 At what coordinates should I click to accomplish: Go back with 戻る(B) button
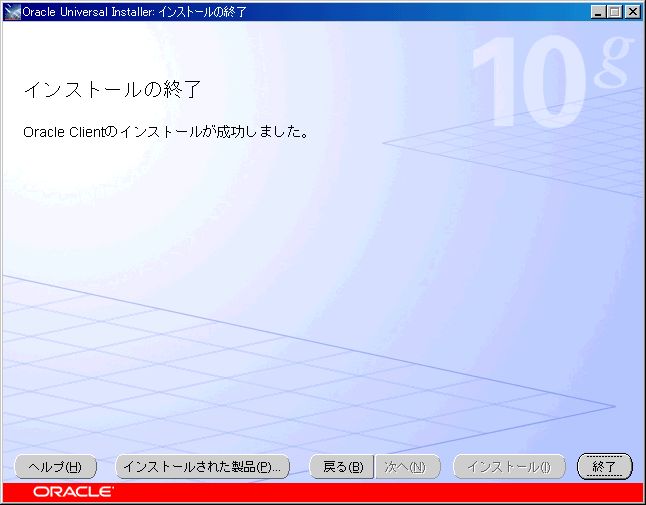tap(342, 467)
